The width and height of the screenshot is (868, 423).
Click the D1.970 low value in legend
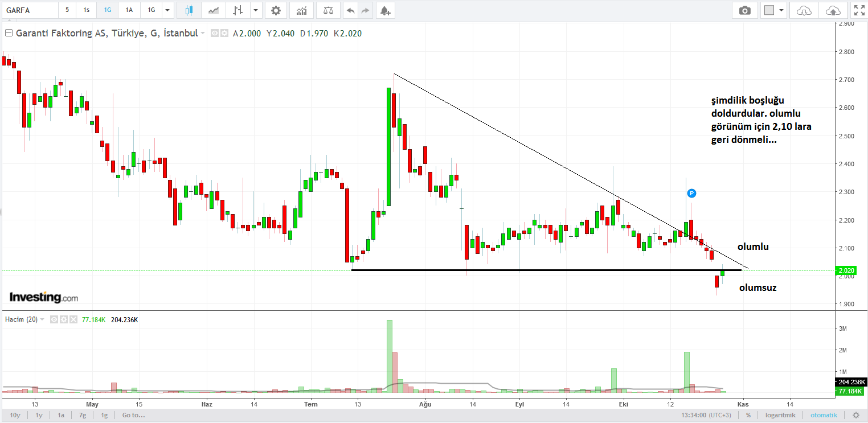(x=314, y=34)
